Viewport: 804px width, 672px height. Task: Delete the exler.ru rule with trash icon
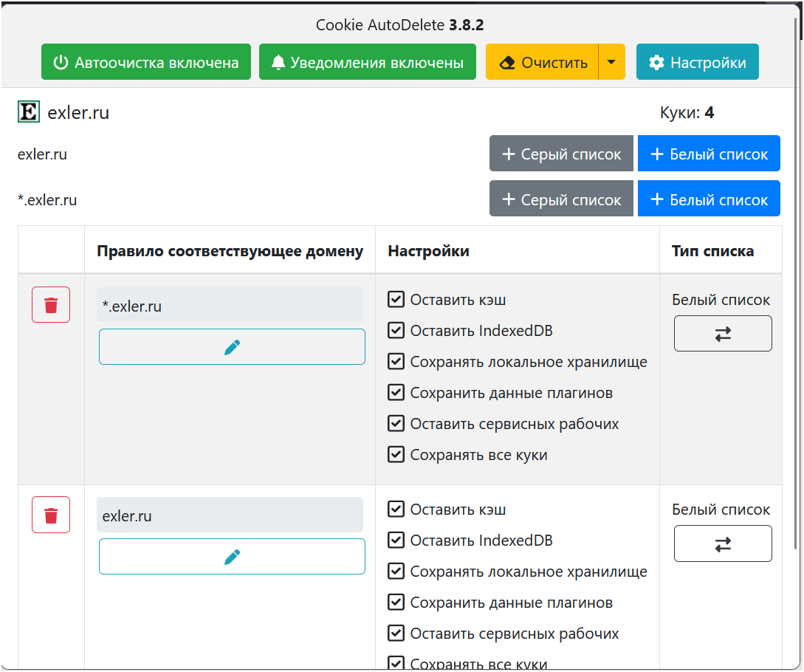tap(51, 515)
